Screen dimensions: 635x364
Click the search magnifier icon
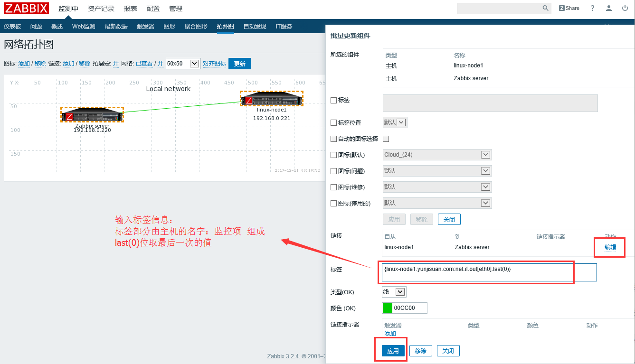(x=546, y=8)
